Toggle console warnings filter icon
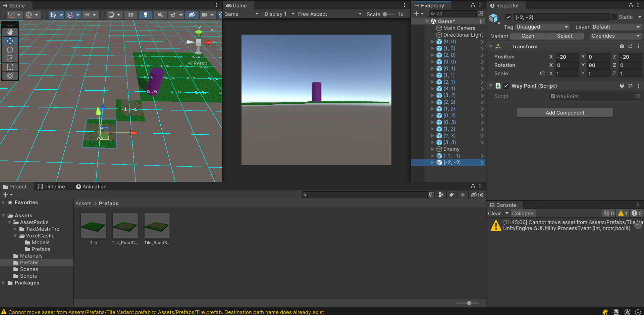Viewport: 644px width, 315px height. click(x=623, y=213)
